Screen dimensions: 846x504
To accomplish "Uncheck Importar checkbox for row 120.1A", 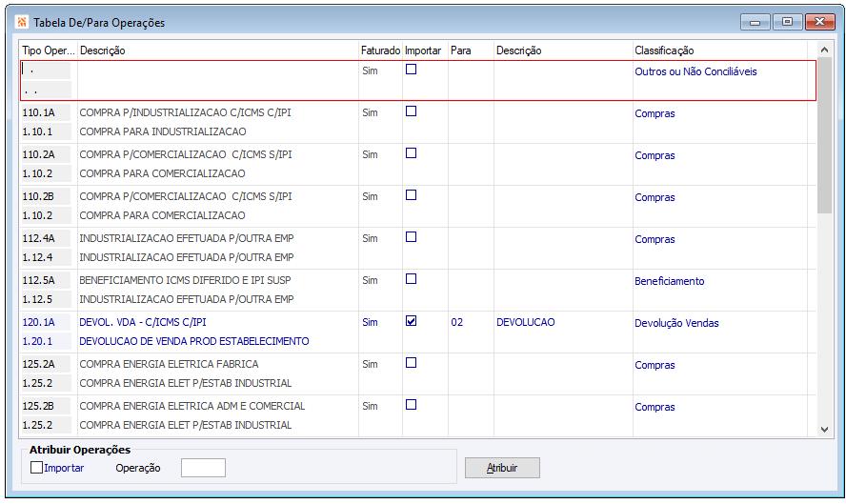I will (x=412, y=321).
